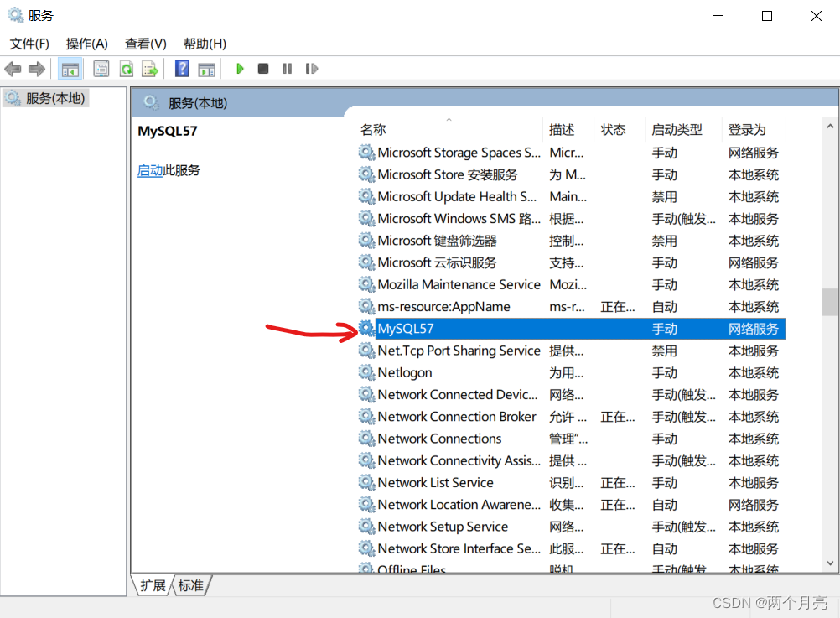840x618 pixels.
Task: Sort by the 登录为 column header
Action: coord(753,130)
